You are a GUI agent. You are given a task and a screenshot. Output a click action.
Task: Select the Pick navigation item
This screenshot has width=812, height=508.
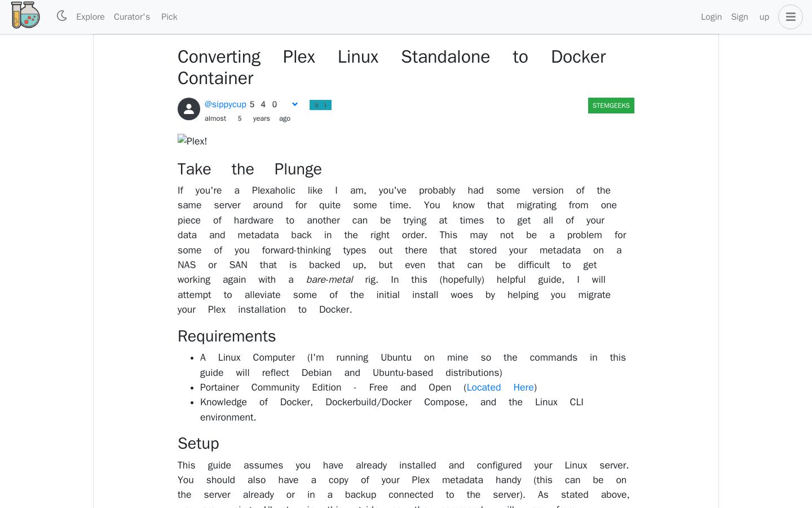pyautogui.click(x=169, y=17)
